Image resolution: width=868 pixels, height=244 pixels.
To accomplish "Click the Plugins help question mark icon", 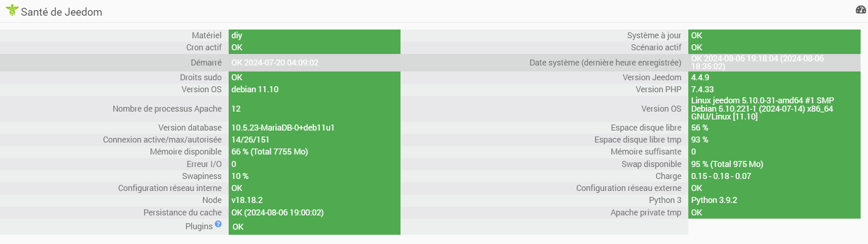I will (218, 224).
